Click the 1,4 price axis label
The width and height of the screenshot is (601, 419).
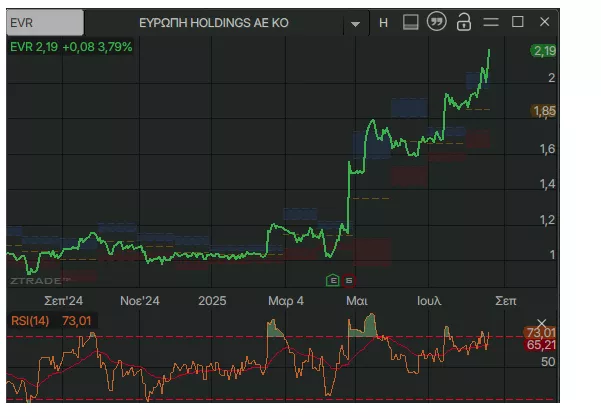pos(547,184)
